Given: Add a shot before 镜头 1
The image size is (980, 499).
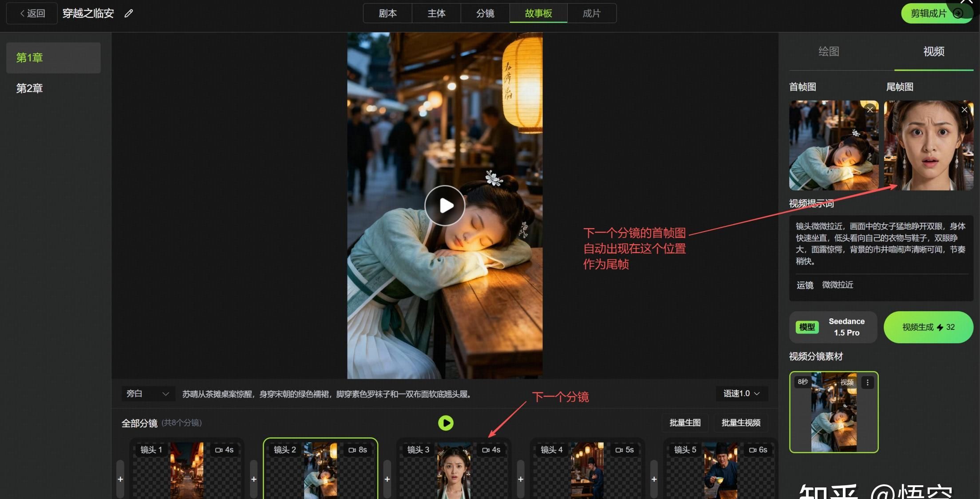Looking at the screenshot, I should [120, 479].
